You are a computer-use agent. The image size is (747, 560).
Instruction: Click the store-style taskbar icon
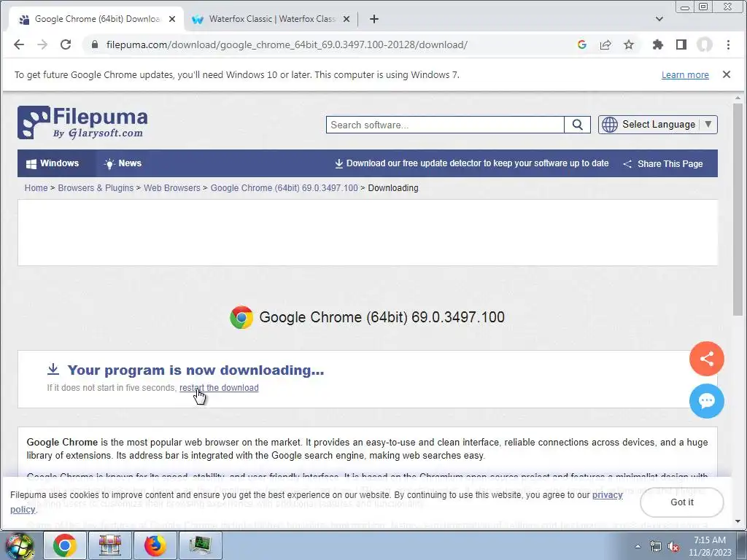coord(109,545)
